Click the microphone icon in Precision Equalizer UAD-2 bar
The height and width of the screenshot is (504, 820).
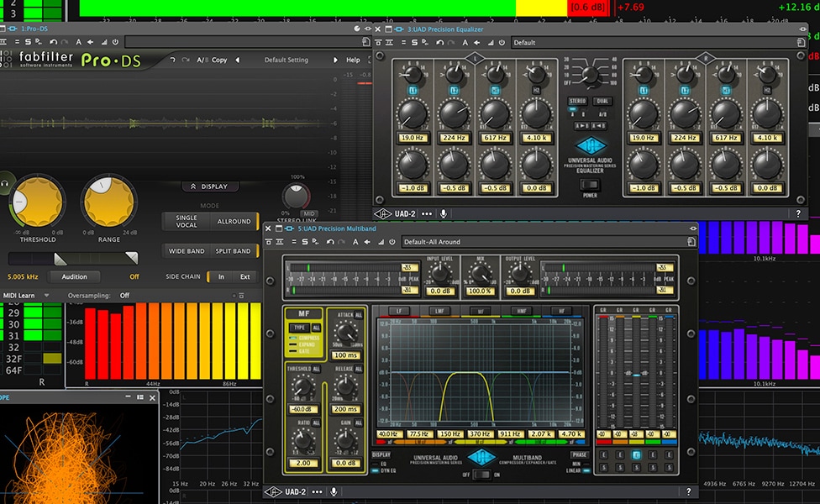point(444,213)
